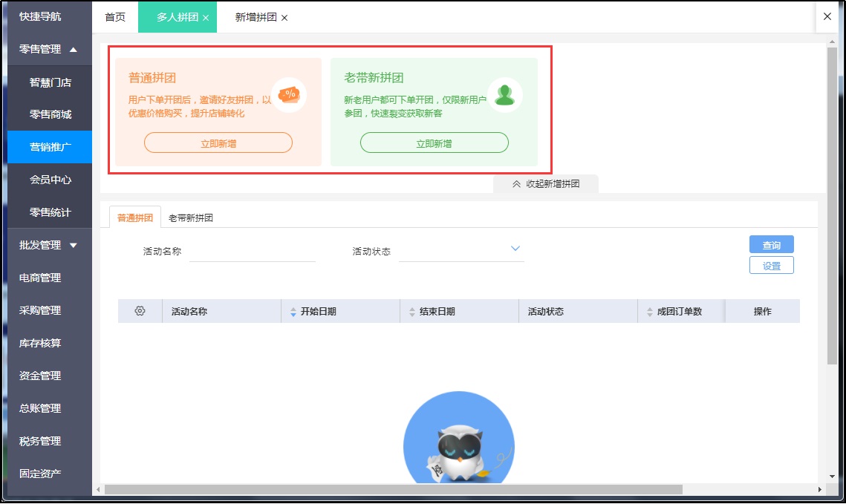The height and width of the screenshot is (504, 846).
Task: Open the column settings gear in the table header
Action: tap(140, 310)
